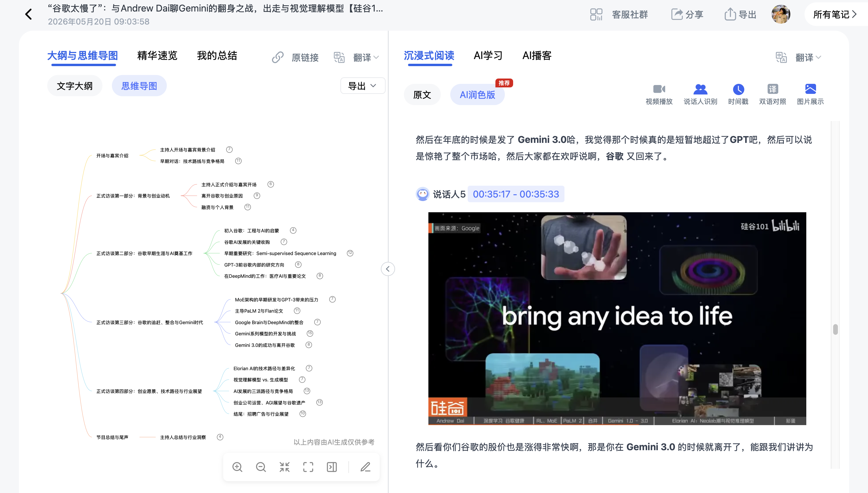Zoom out the mind map
The image size is (868, 493).
point(261,467)
